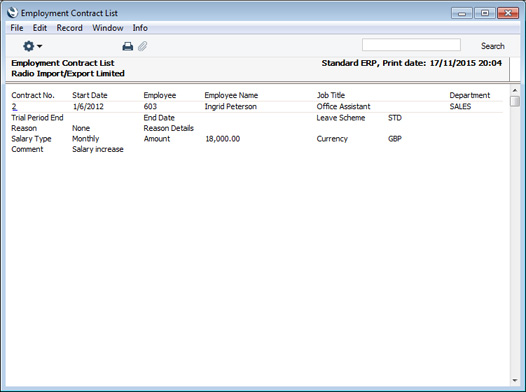Click the Leave Scheme label
This screenshot has width=526, height=392.
[x=341, y=118]
